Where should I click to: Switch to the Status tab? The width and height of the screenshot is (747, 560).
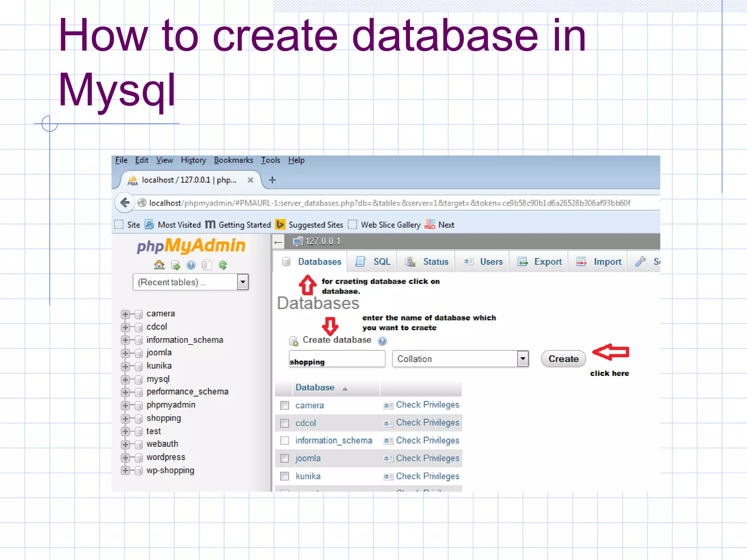coord(426,261)
